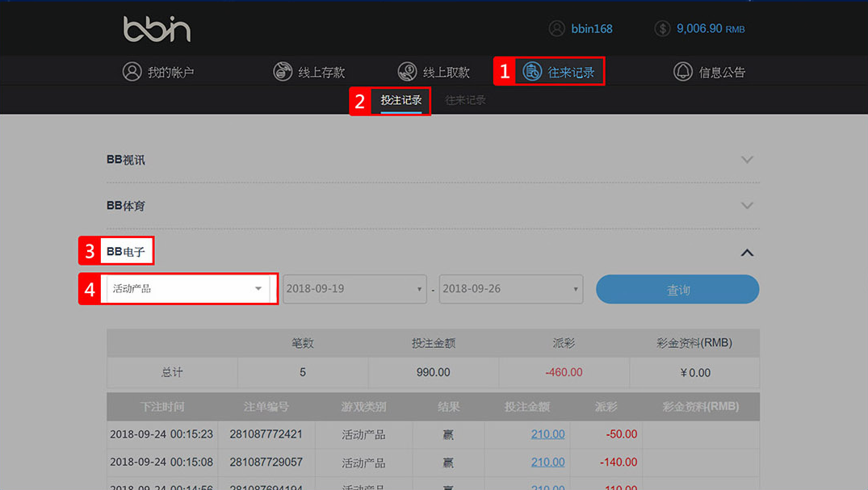Viewport: 868px width, 490px height.
Task: Click the total payout -460.00
Action: 564,373
